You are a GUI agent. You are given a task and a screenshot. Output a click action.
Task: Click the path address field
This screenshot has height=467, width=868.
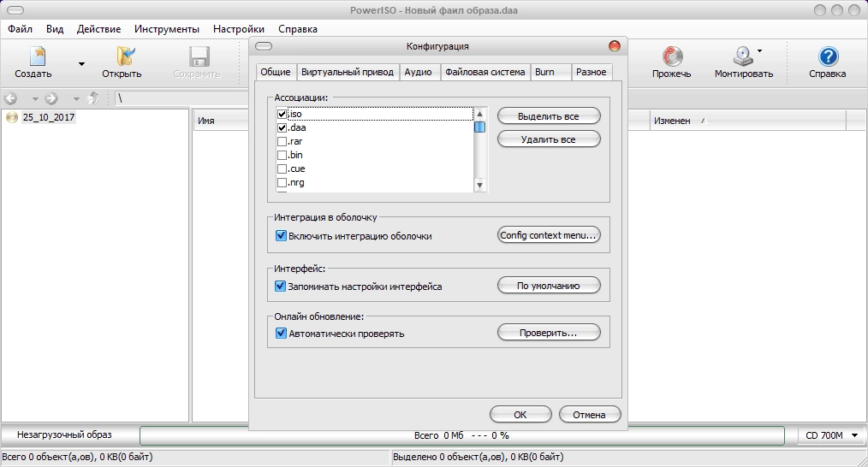point(181,98)
